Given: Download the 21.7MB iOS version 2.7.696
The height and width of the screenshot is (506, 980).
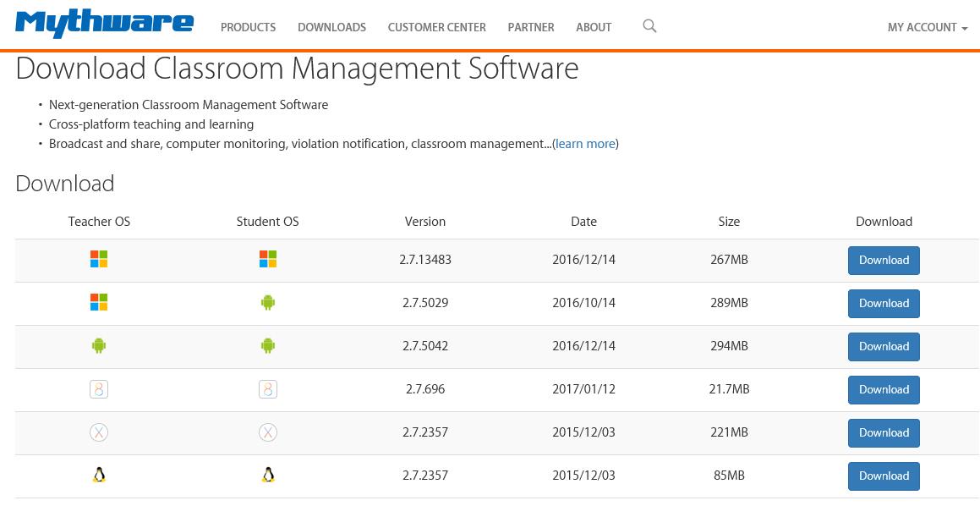Looking at the screenshot, I should pyautogui.click(x=884, y=390).
